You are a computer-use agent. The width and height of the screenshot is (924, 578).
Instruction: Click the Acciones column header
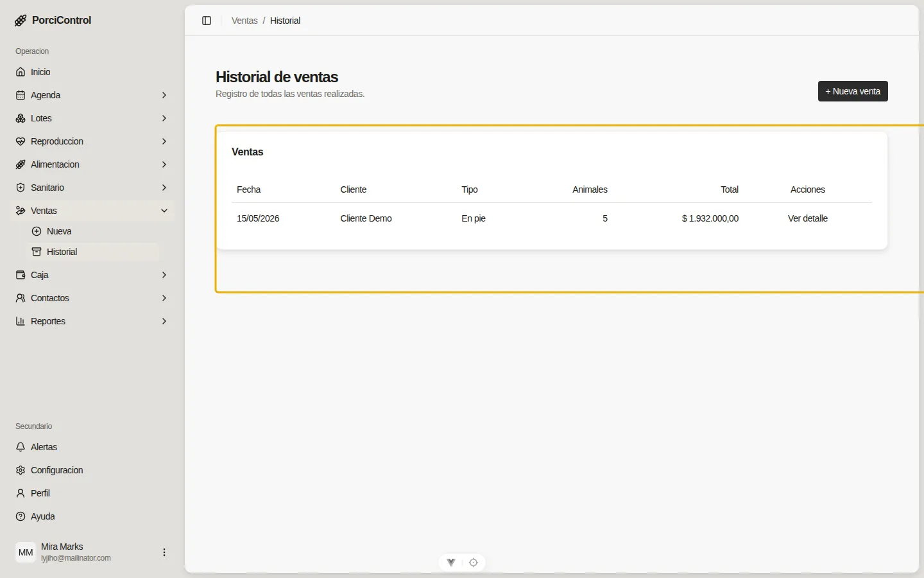(808, 189)
